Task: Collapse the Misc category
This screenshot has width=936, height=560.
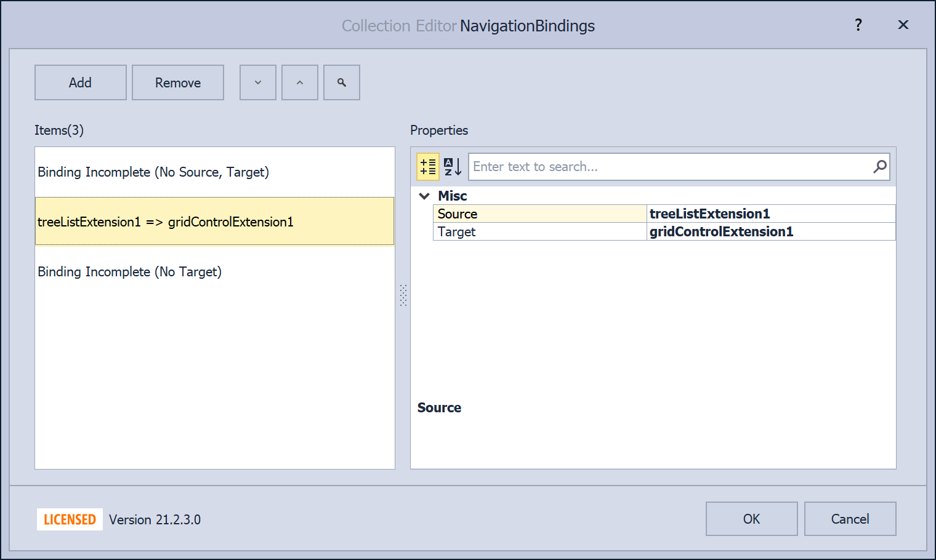Action: tap(424, 196)
